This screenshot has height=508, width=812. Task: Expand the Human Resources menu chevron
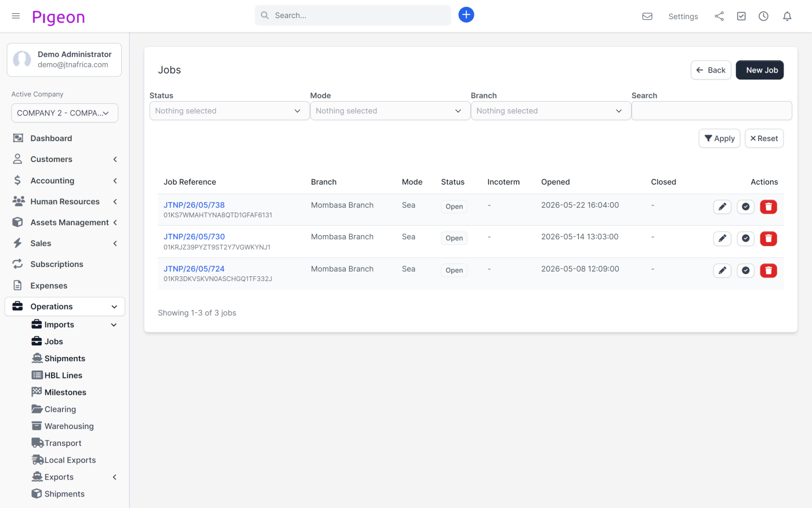pyautogui.click(x=115, y=201)
